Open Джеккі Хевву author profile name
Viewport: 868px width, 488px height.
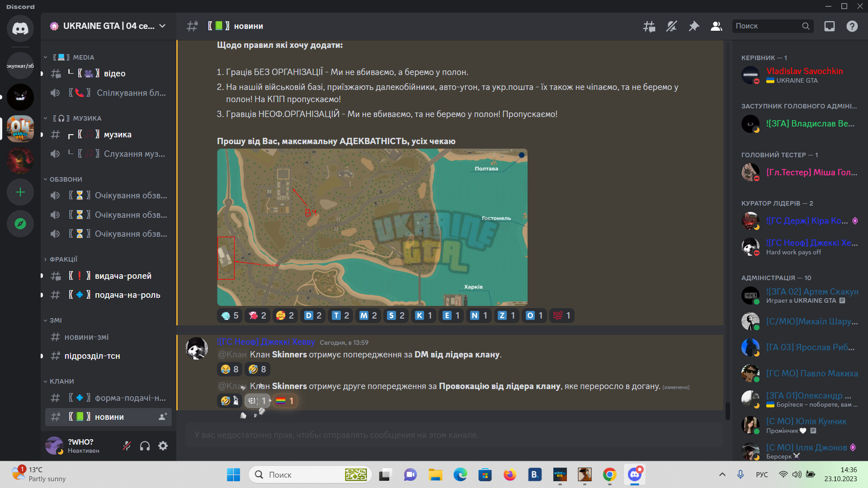[266, 342]
